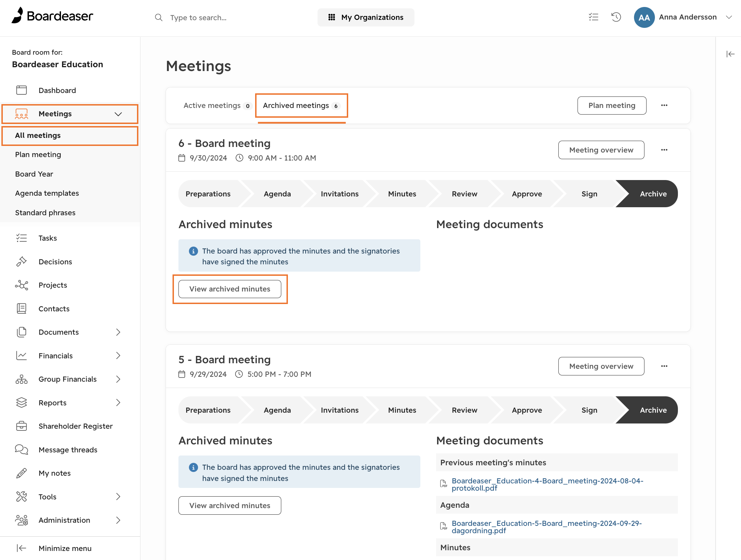Expand the Reports submenu chevron
741x560 pixels.
(118, 403)
